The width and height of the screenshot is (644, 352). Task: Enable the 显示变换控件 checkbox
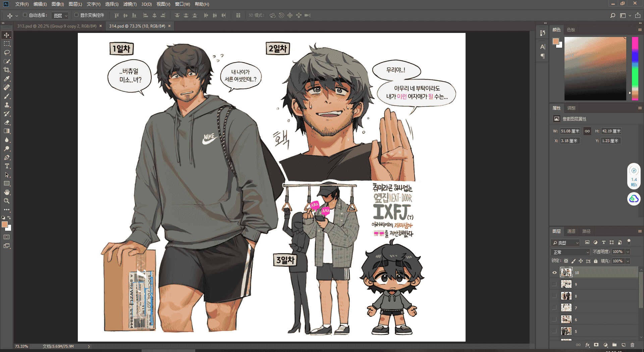[x=76, y=15]
